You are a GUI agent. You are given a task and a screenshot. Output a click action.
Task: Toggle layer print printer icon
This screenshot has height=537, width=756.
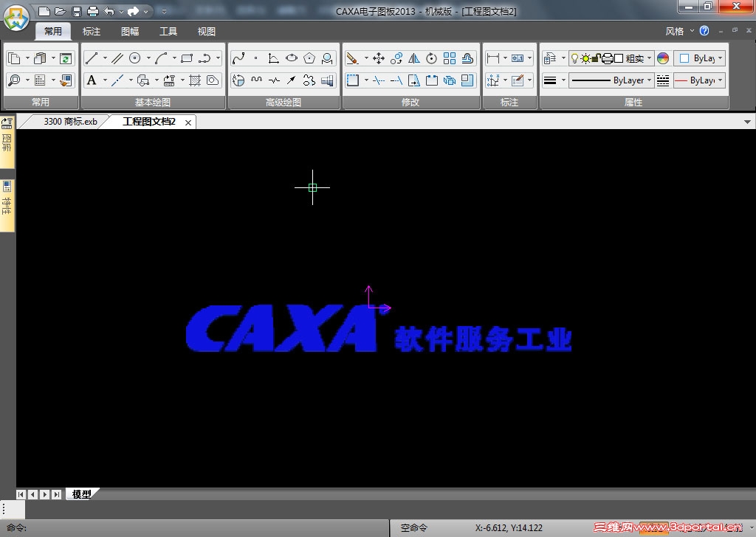coord(608,58)
